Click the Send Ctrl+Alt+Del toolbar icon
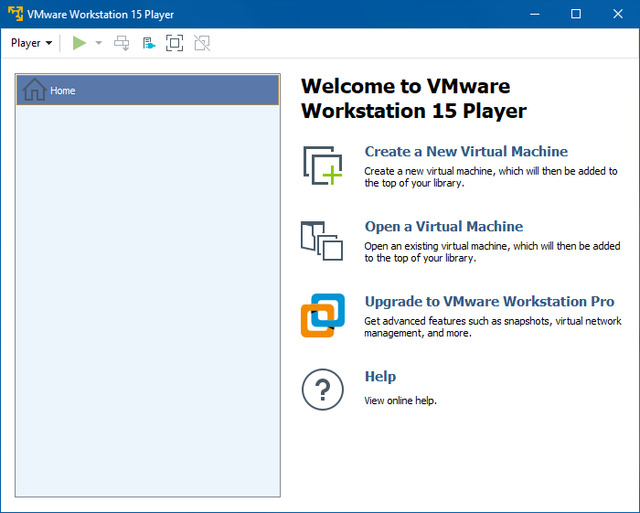Screen dimensions: 640x513 (122, 43)
